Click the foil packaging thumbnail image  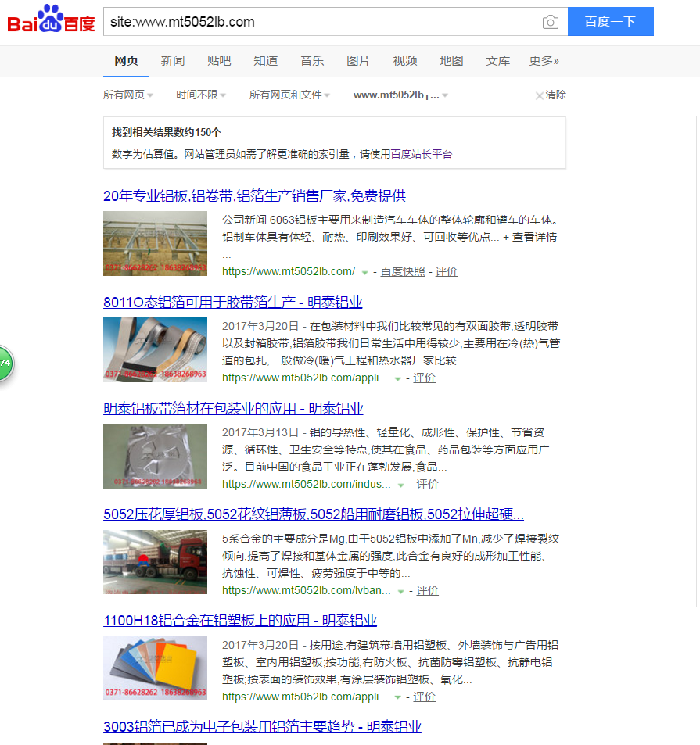(x=156, y=456)
